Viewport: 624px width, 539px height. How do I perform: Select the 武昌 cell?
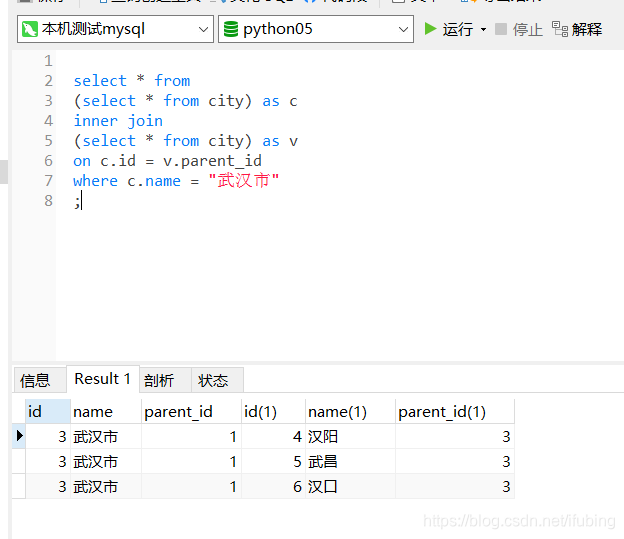pyautogui.click(x=350, y=461)
